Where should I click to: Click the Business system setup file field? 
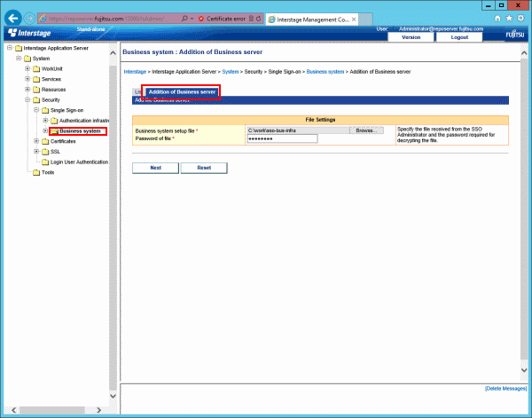(298, 130)
